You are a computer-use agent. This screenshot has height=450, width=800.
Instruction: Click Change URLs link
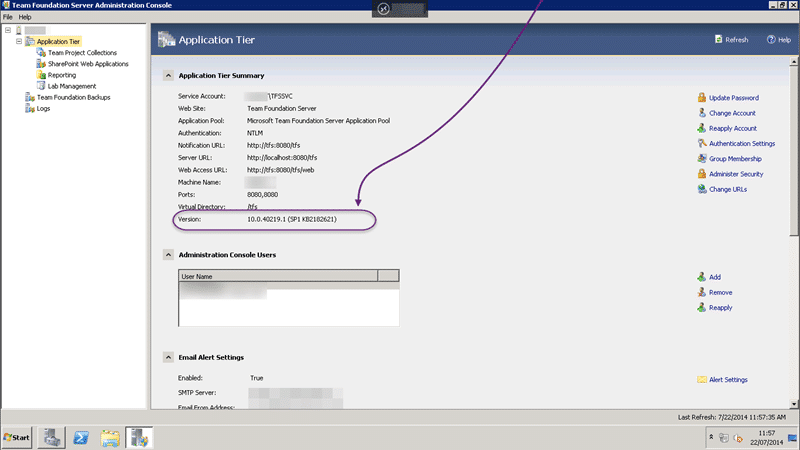click(x=728, y=189)
